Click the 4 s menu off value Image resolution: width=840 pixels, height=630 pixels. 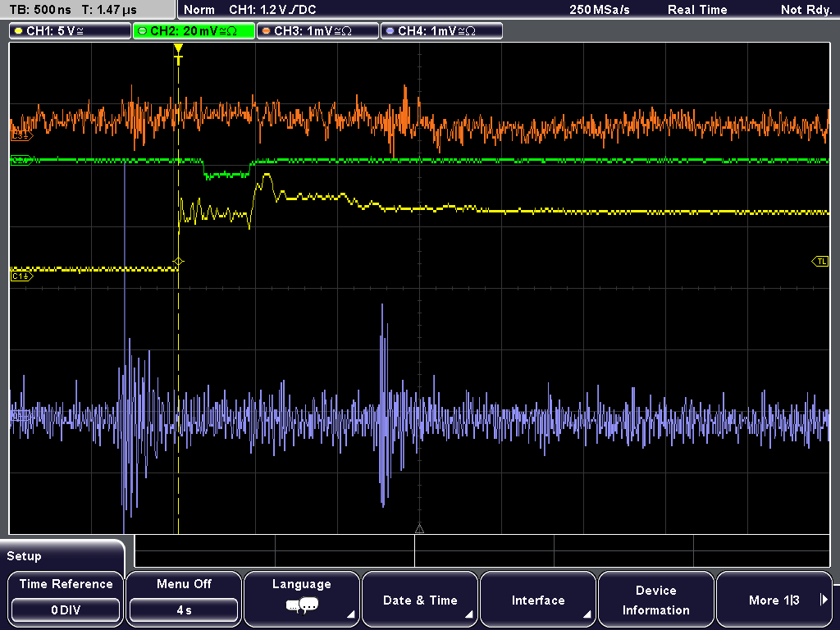point(184,610)
